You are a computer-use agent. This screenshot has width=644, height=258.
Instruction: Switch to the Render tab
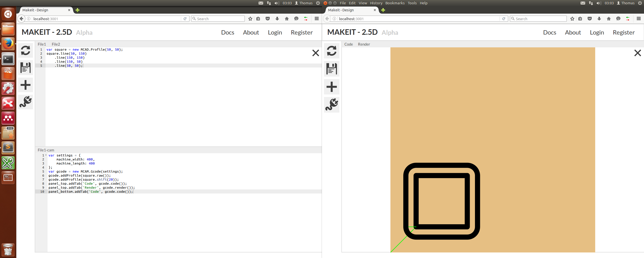364,44
